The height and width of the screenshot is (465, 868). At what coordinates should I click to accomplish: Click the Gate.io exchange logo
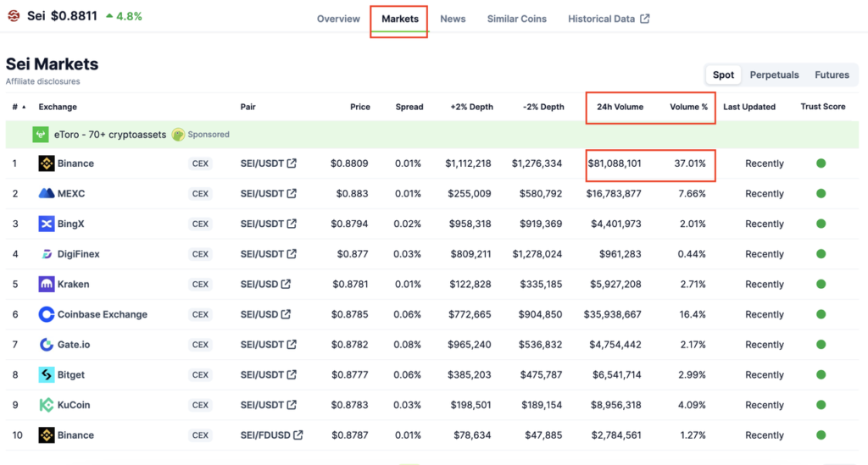pos(47,345)
